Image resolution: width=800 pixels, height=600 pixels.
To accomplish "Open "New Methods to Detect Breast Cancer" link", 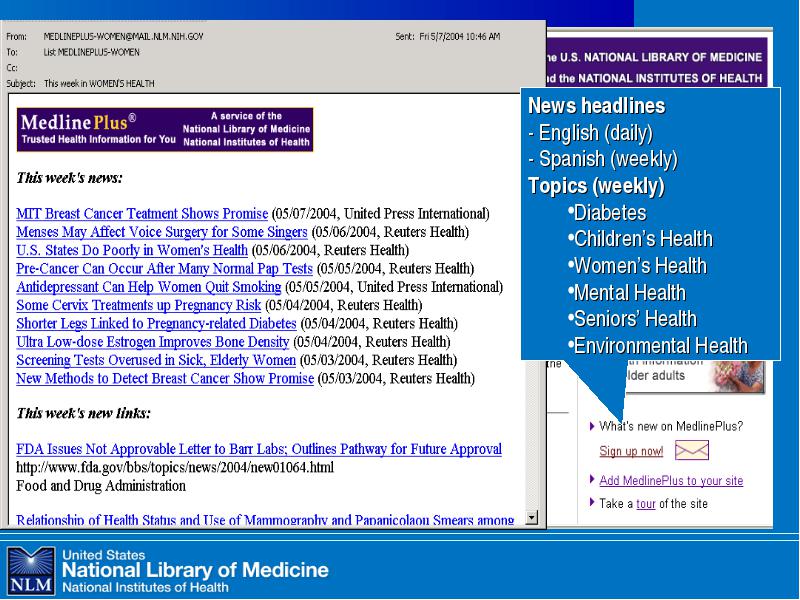I will tap(165, 379).
